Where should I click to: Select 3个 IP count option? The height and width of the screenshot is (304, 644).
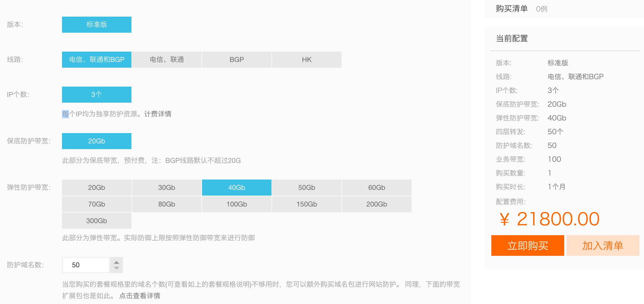tap(96, 95)
